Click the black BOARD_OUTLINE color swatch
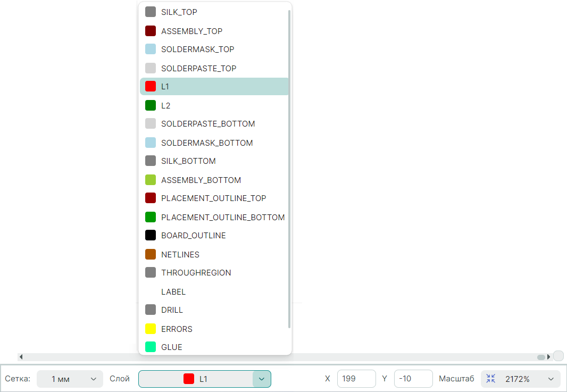 (x=151, y=235)
